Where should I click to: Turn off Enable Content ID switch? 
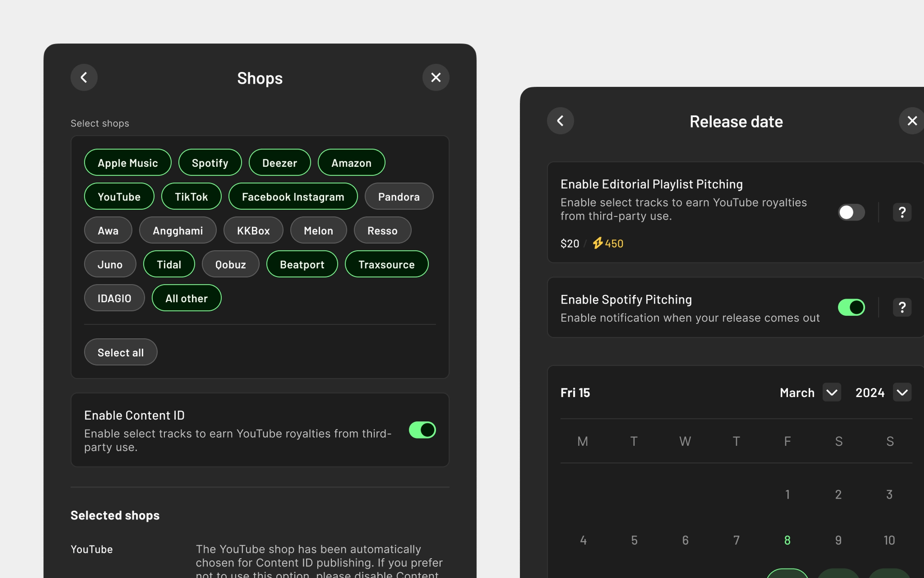coord(422,430)
